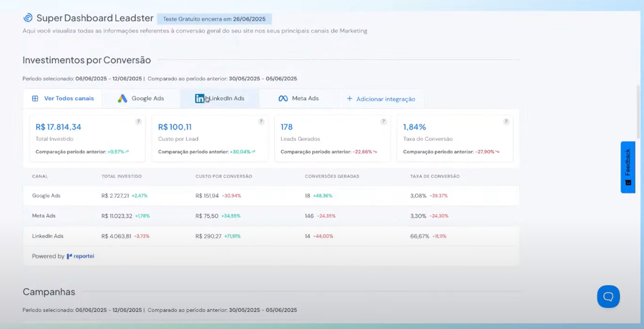This screenshot has width=644, height=329.
Task: Click the Leadster logo icon
Action: pyautogui.click(x=28, y=18)
